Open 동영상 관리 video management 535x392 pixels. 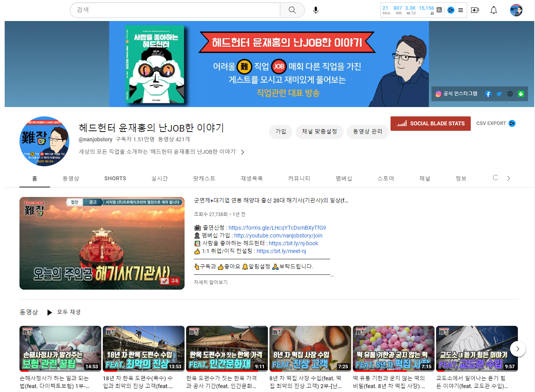[368, 132]
